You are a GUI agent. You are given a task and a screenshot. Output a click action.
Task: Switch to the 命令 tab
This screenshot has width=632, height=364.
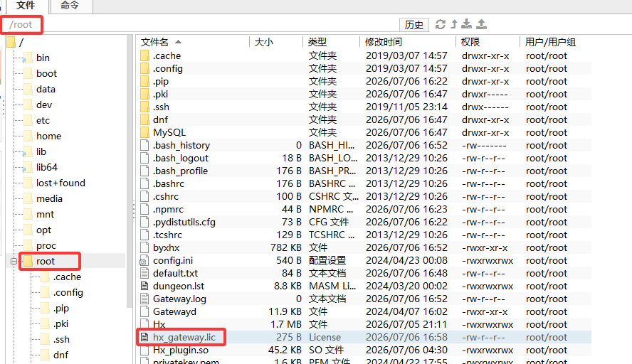click(70, 6)
